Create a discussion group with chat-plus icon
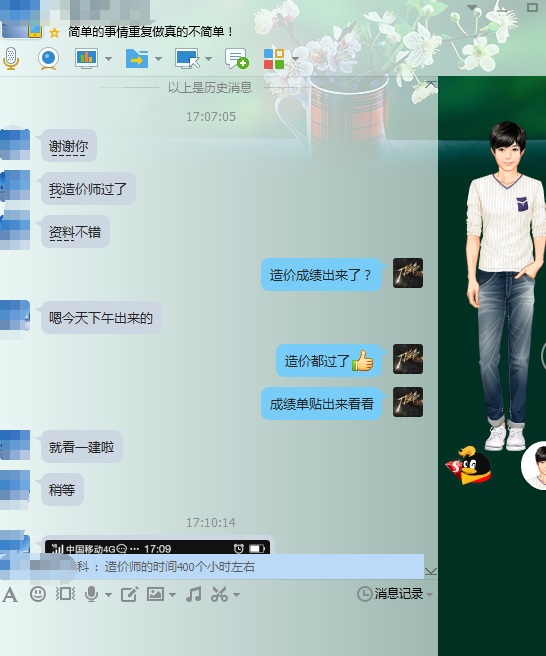This screenshot has height=656, width=546. pos(236,58)
